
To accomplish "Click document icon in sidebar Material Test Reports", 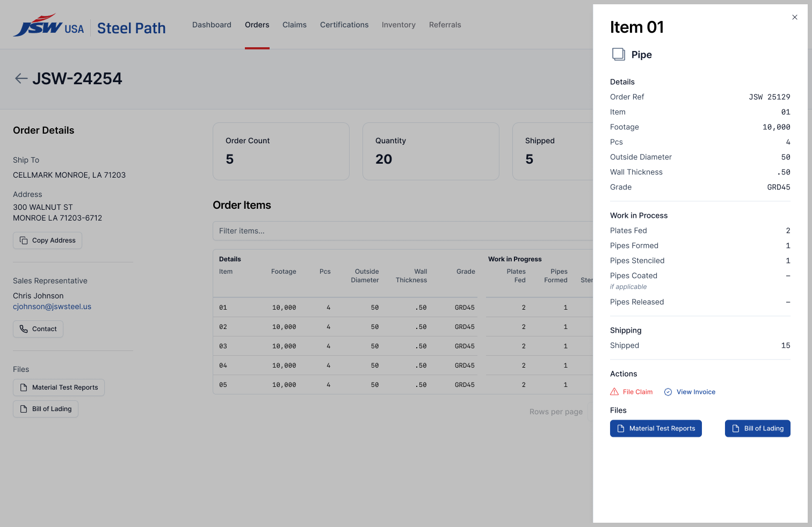I will pyautogui.click(x=24, y=387).
